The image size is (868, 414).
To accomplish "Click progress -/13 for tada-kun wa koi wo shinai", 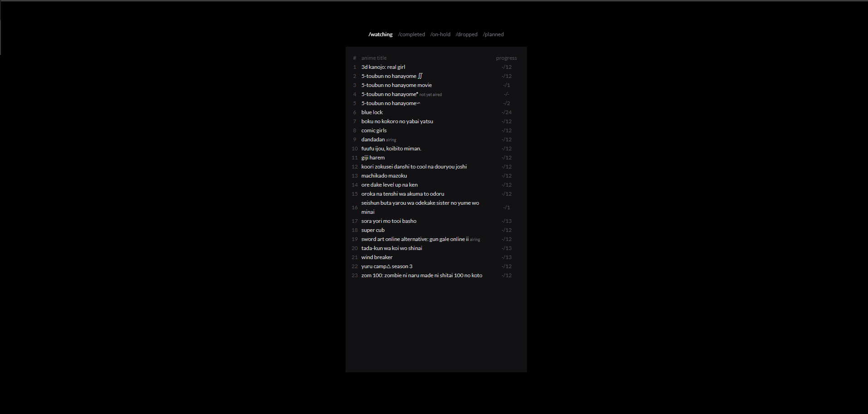I will click(507, 248).
